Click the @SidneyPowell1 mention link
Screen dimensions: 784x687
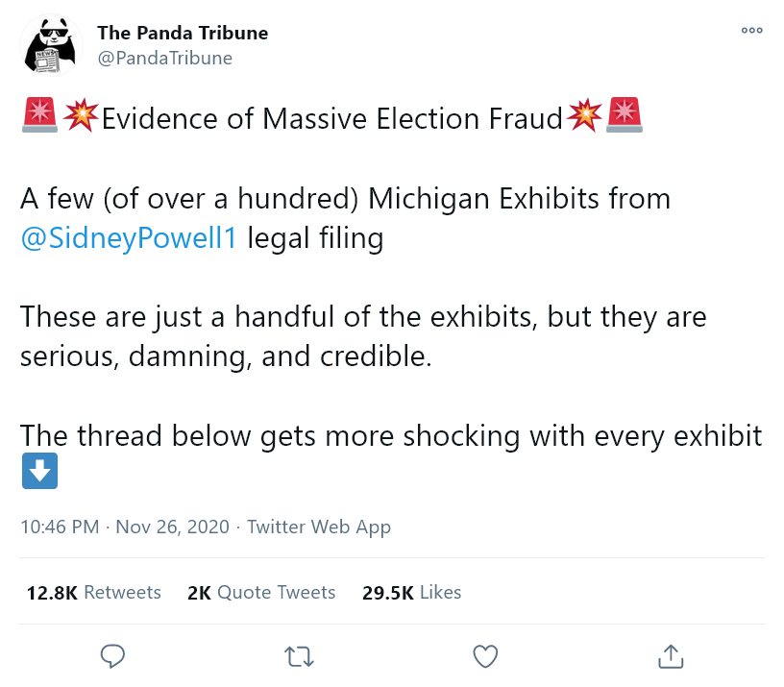point(128,237)
